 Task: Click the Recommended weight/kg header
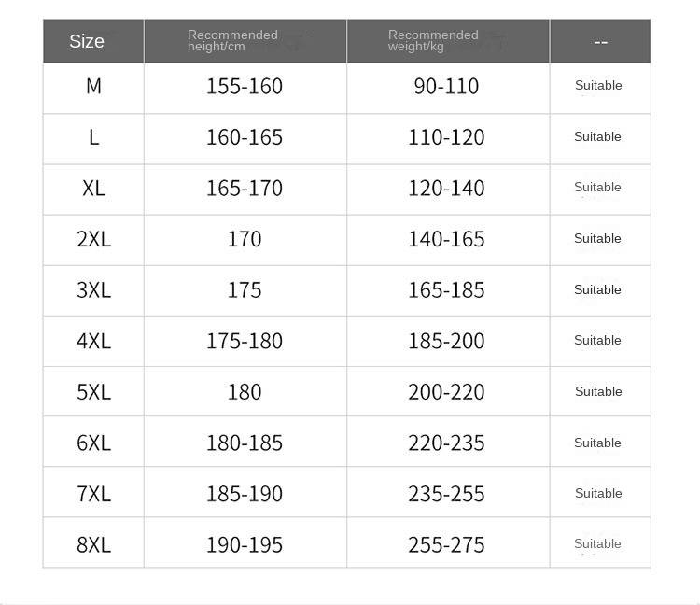pyautogui.click(x=433, y=40)
